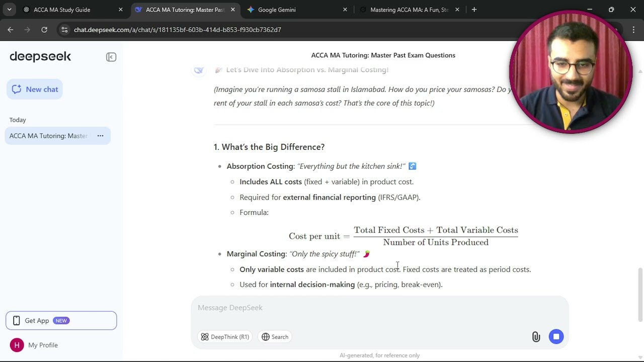Click the chili pepper emoji
644x362 pixels.
[366, 254]
